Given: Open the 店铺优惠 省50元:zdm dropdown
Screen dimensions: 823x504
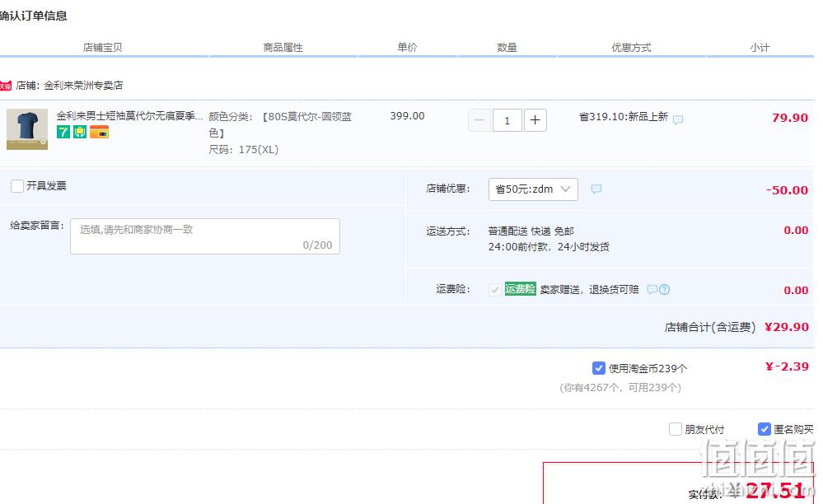Looking at the screenshot, I should pos(533,189).
